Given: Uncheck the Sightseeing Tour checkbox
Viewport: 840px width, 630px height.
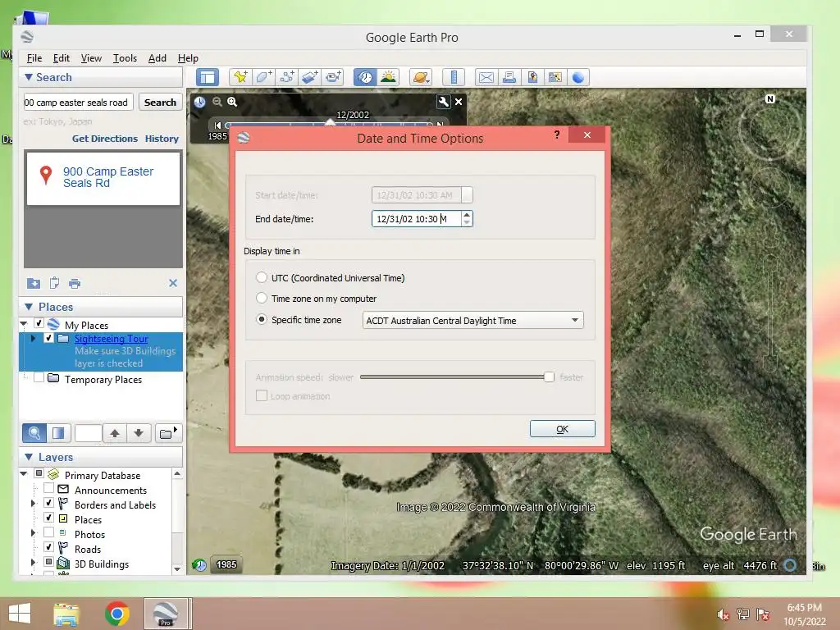Looking at the screenshot, I should 48,338.
